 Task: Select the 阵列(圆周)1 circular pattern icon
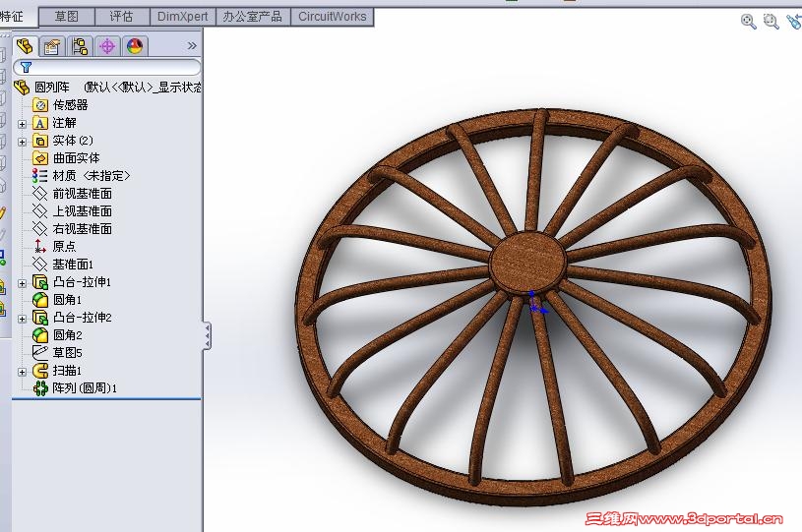pyautogui.click(x=40, y=388)
